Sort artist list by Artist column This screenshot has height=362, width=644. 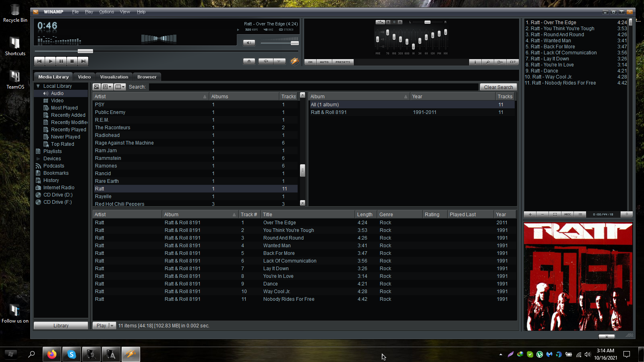point(151,97)
